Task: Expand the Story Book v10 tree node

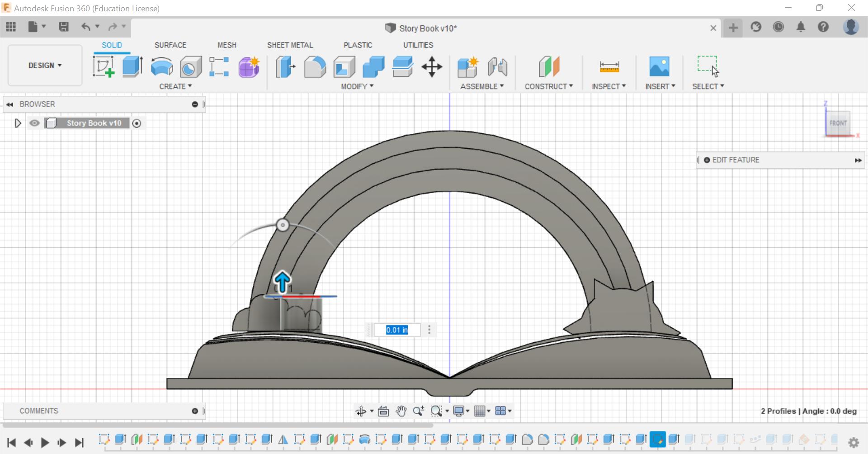Action: (x=18, y=123)
